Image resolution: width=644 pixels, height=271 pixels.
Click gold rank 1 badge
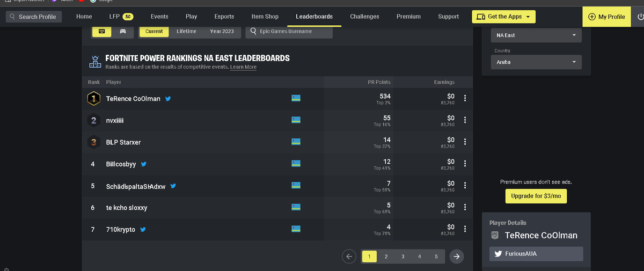(94, 99)
